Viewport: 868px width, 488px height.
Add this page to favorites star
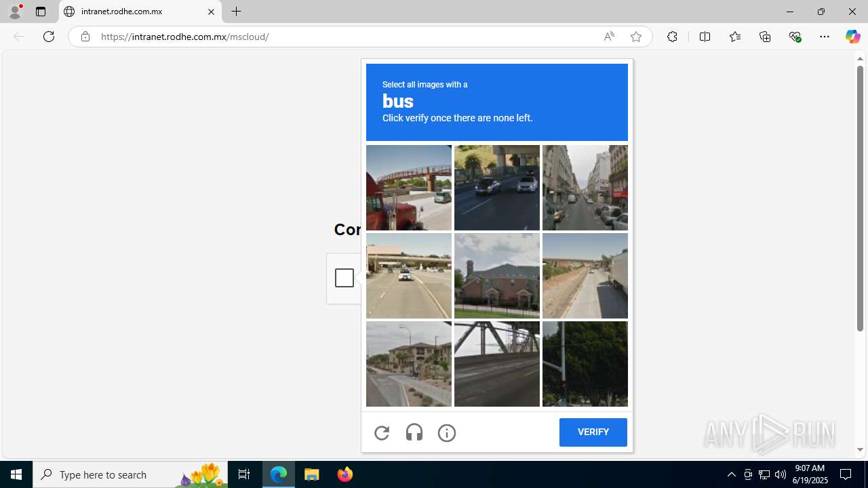[636, 37]
